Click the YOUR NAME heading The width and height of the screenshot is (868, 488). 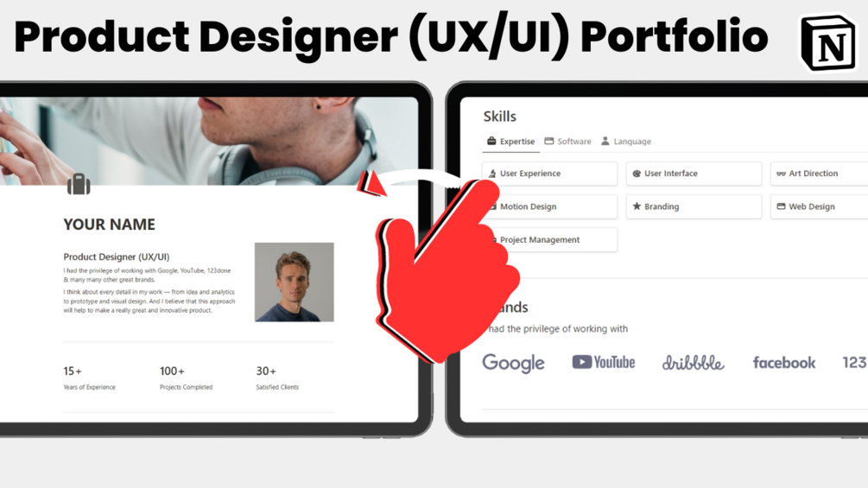(109, 225)
